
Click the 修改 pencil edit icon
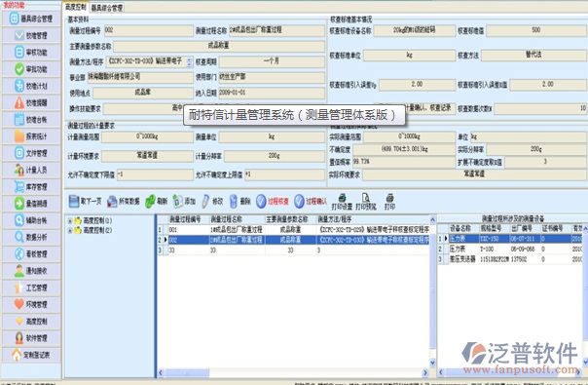[x=205, y=202]
